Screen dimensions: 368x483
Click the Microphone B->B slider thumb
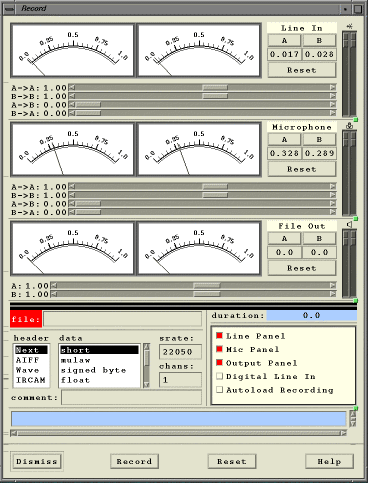[x=215, y=195]
